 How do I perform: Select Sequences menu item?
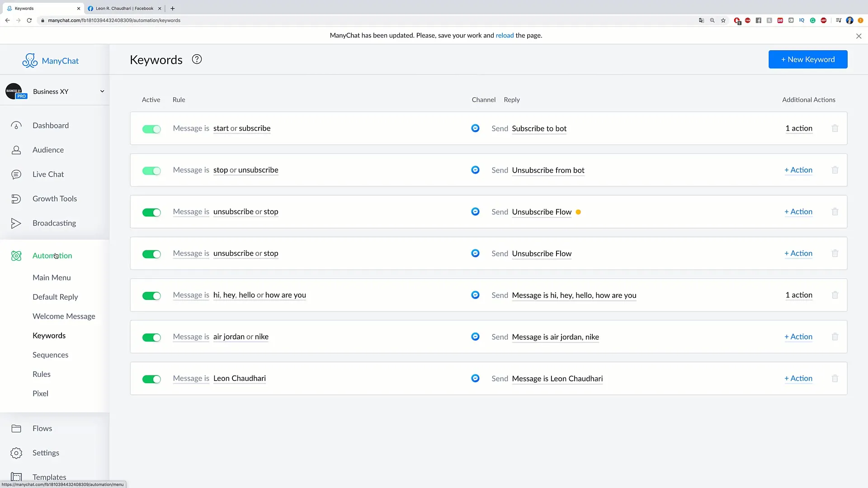[x=50, y=355]
